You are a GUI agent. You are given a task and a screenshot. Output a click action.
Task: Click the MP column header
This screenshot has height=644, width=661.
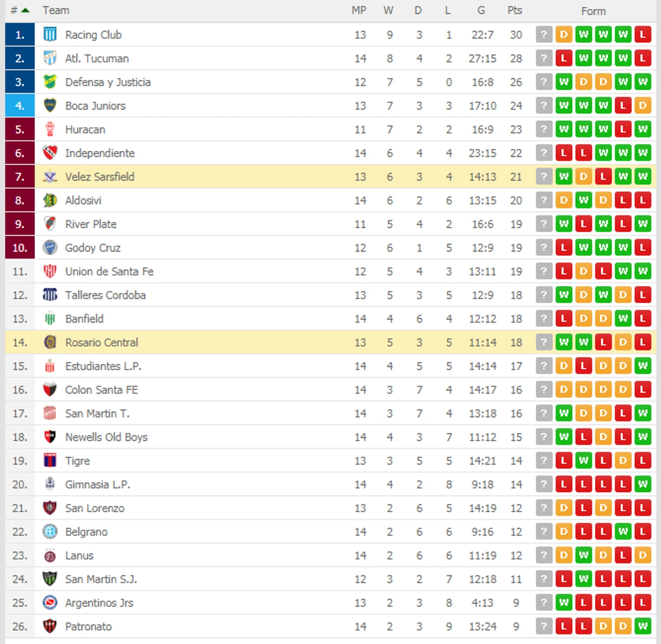pos(359,10)
